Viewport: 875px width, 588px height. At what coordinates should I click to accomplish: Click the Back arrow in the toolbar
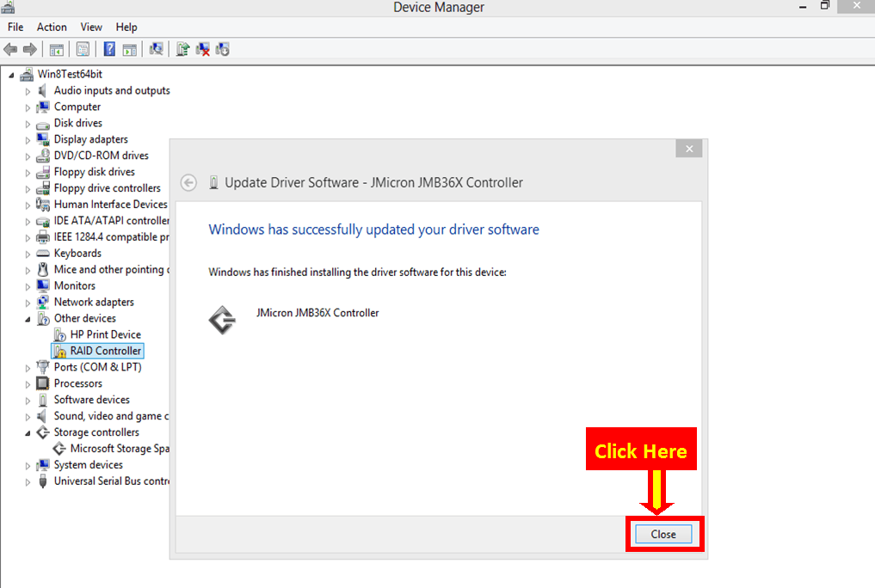(10, 49)
